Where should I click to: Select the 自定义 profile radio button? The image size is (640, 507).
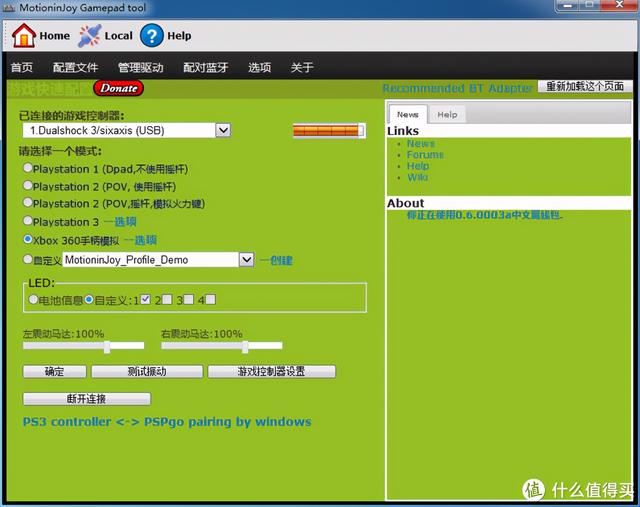27,259
